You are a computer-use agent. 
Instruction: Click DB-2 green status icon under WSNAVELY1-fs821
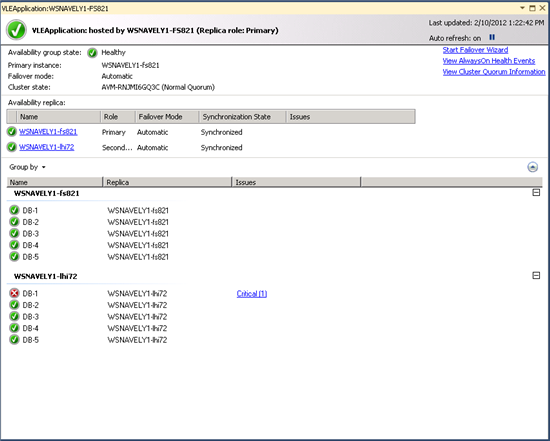click(14, 222)
